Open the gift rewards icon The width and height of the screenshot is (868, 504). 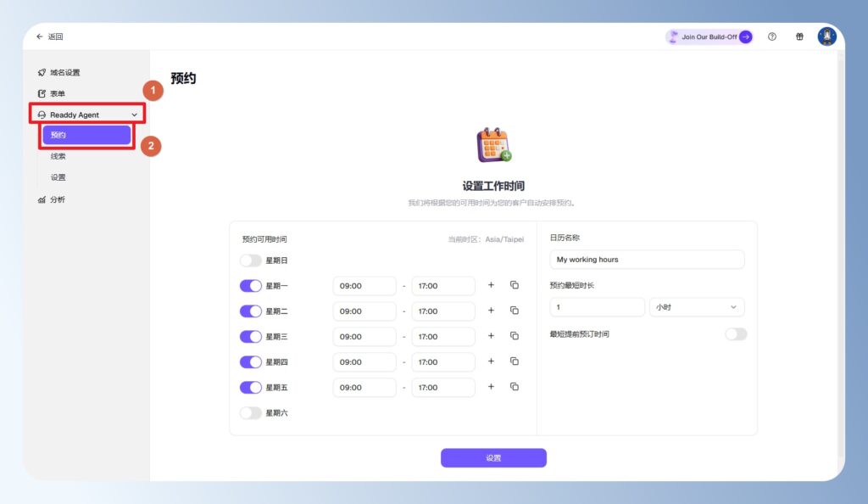pyautogui.click(x=798, y=36)
